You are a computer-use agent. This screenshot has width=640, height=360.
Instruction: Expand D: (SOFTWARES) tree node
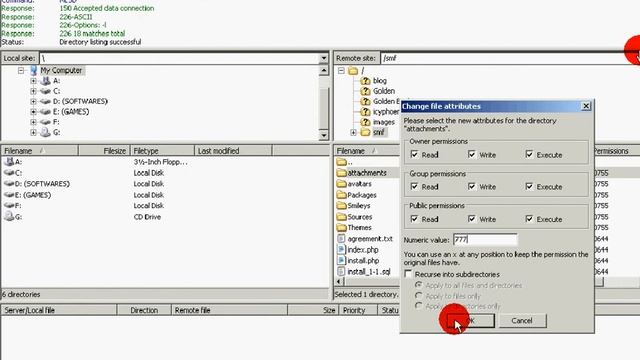33,101
